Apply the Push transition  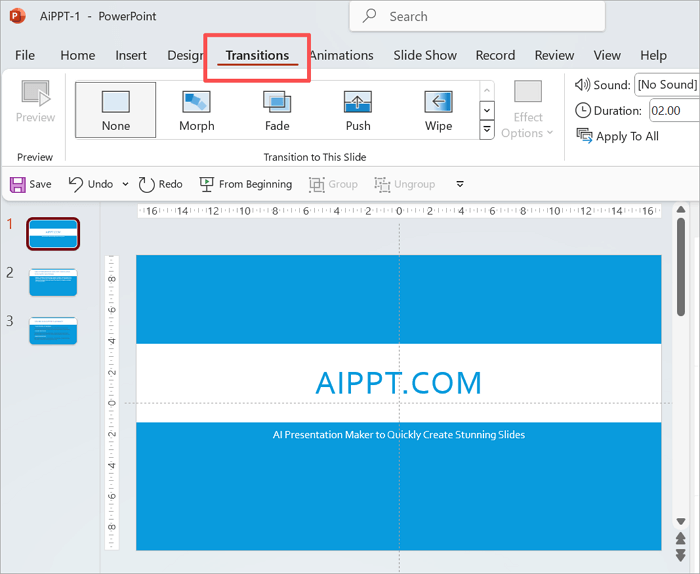(358, 110)
